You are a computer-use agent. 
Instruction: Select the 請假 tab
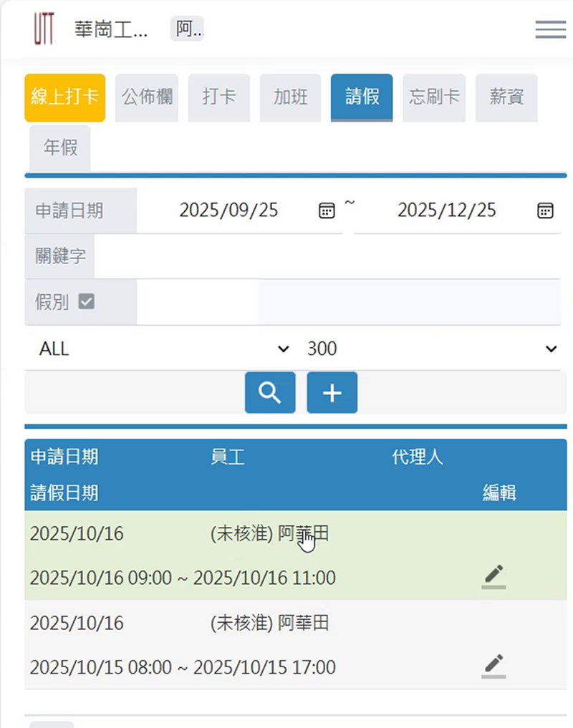(362, 97)
